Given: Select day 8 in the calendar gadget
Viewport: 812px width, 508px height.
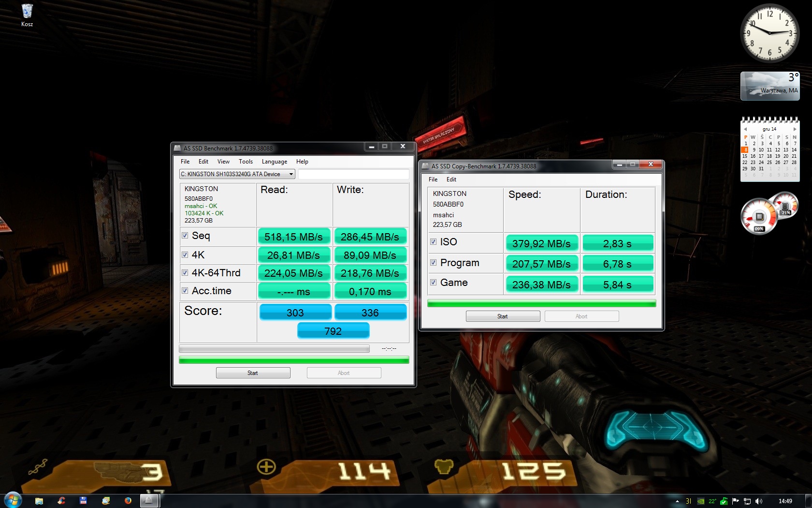Looking at the screenshot, I should (x=745, y=149).
